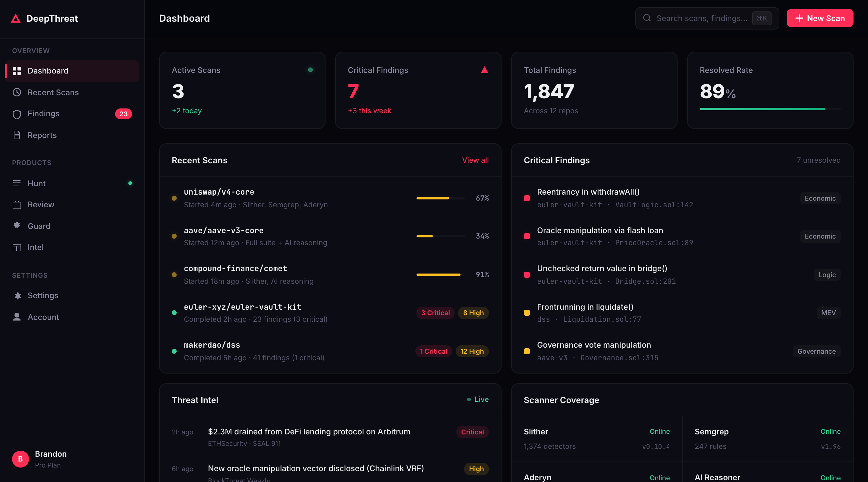Click the Review briefcase icon

coord(17,205)
